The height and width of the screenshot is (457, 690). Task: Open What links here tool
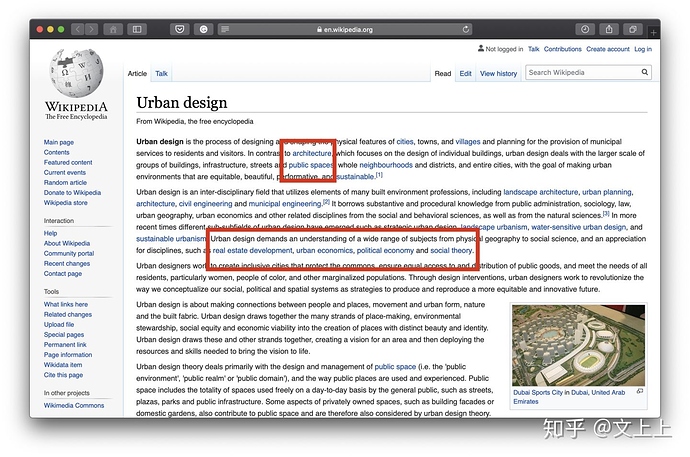tap(66, 304)
